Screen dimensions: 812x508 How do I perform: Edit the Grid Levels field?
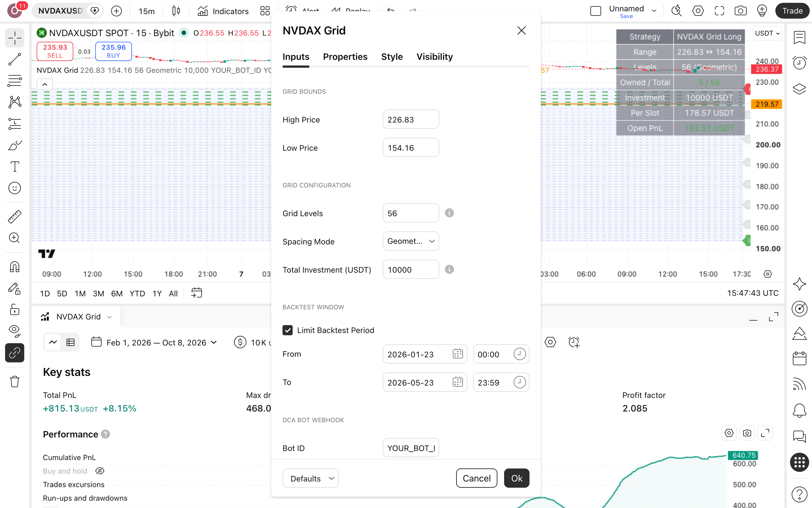(411, 213)
